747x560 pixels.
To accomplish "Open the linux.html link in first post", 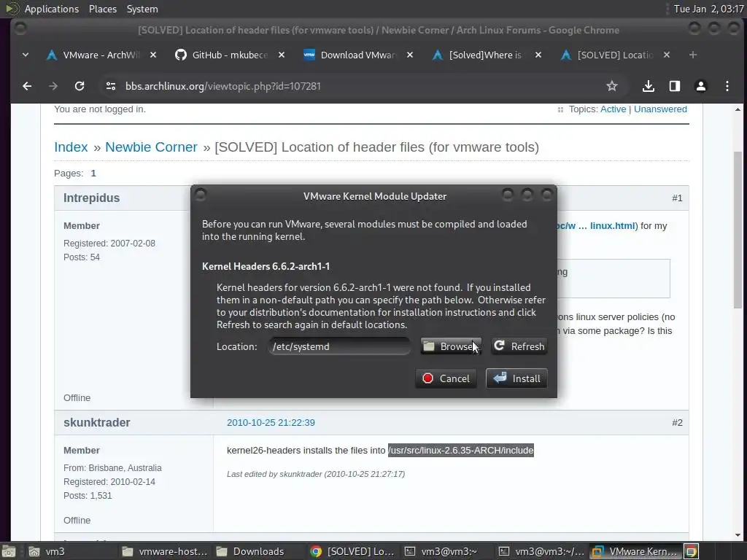I will [x=597, y=226].
